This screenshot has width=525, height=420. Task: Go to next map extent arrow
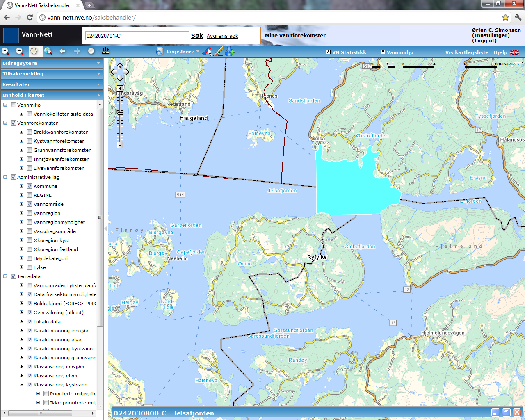[x=77, y=51]
